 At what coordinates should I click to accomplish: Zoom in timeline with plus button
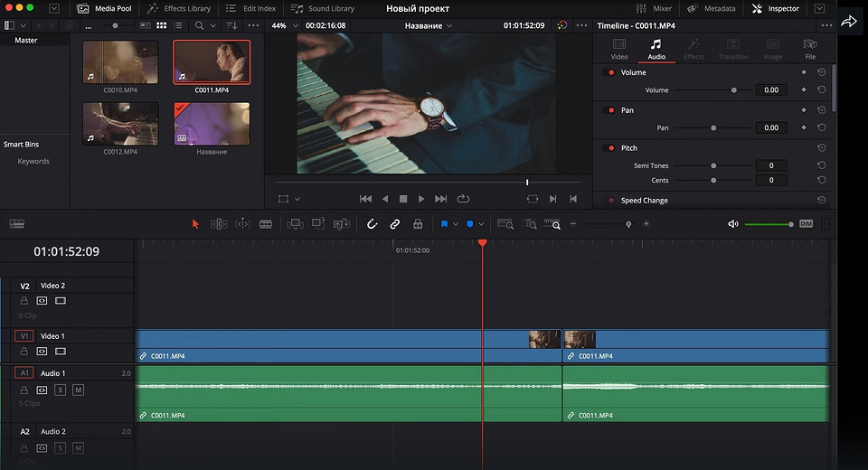tap(646, 223)
